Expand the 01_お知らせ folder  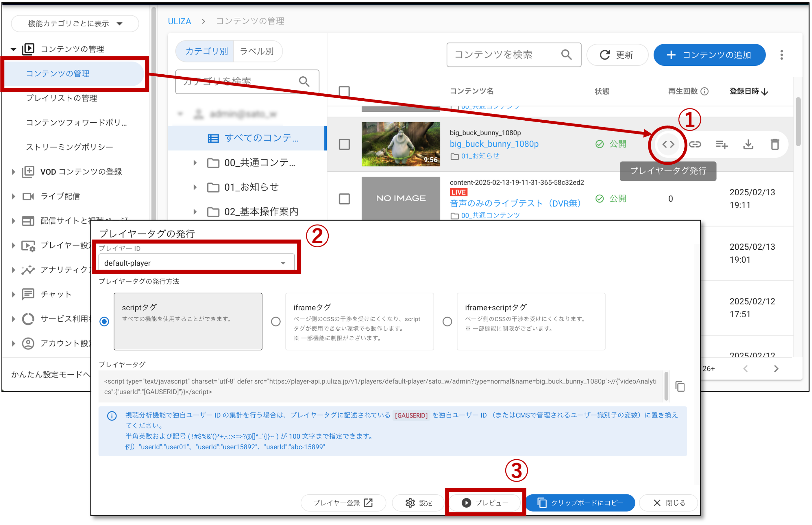[195, 187]
